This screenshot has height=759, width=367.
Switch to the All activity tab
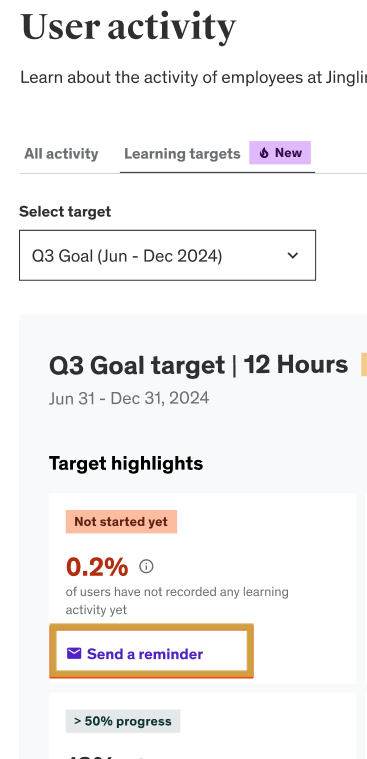tap(61, 154)
